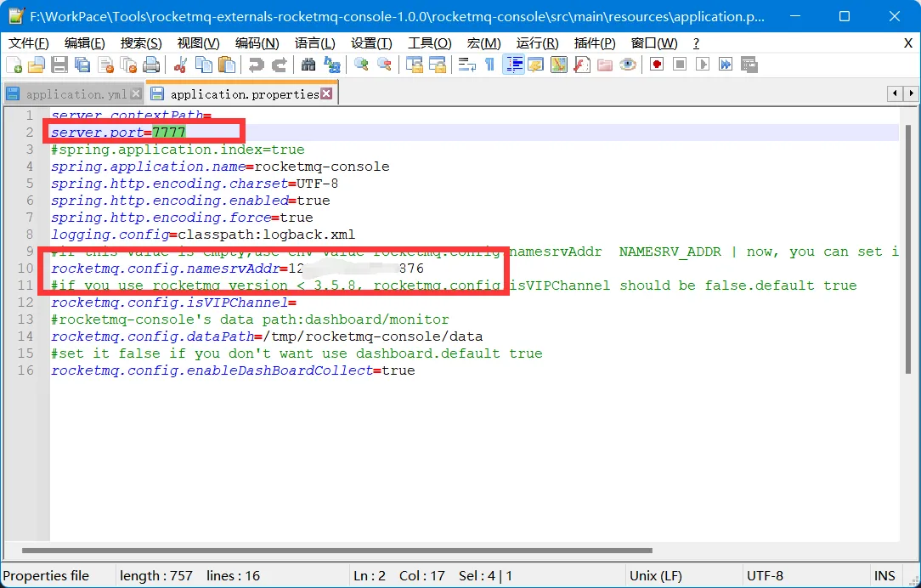
Task: Toggle file monitoring eye icon
Action: click(627, 65)
